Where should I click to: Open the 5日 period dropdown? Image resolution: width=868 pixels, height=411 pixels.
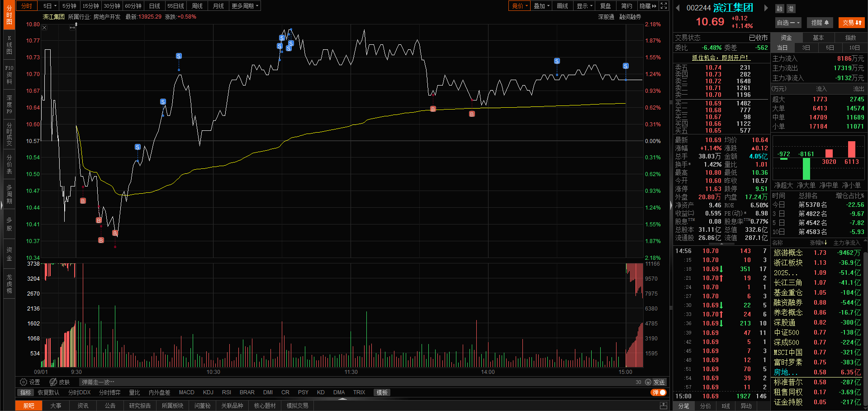coord(50,6)
